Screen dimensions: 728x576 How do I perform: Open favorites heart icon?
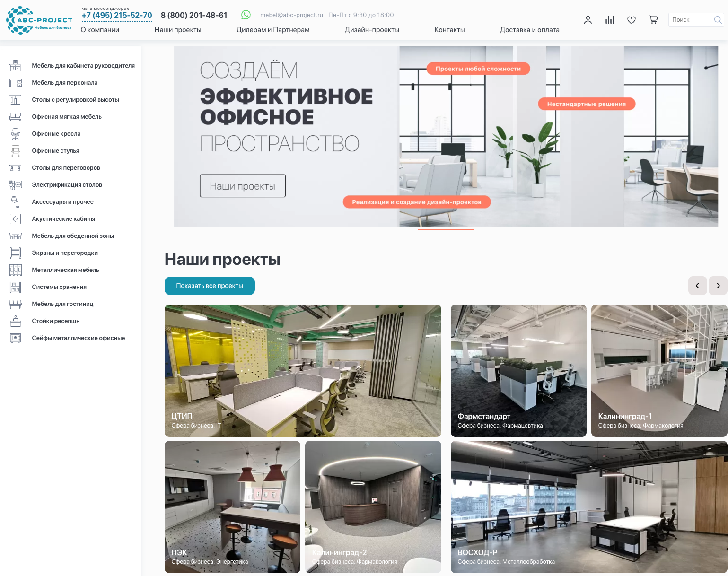[631, 20]
